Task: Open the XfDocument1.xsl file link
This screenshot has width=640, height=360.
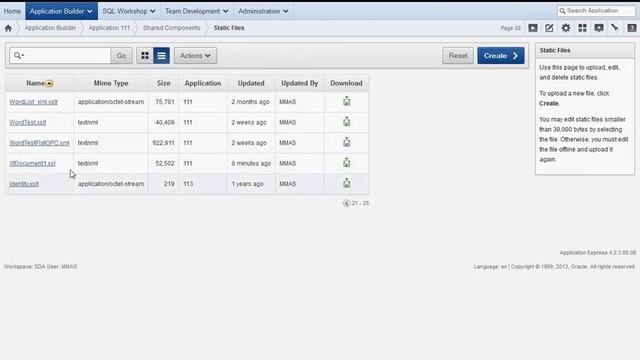Action: pos(32,163)
